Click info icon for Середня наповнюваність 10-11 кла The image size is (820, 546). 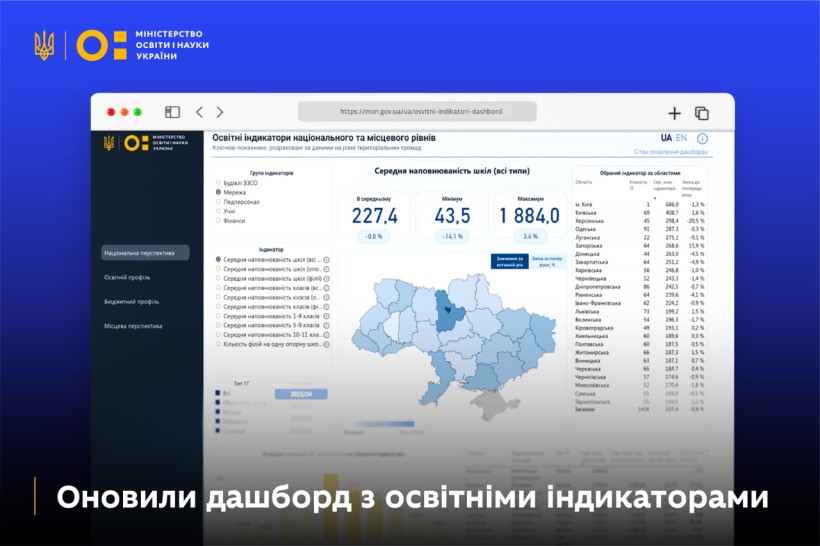(x=326, y=335)
